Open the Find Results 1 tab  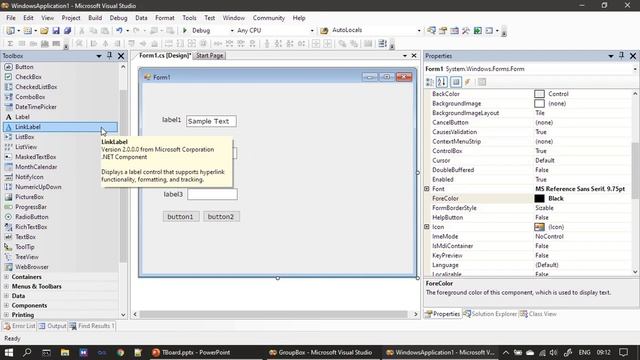tap(92, 326)
